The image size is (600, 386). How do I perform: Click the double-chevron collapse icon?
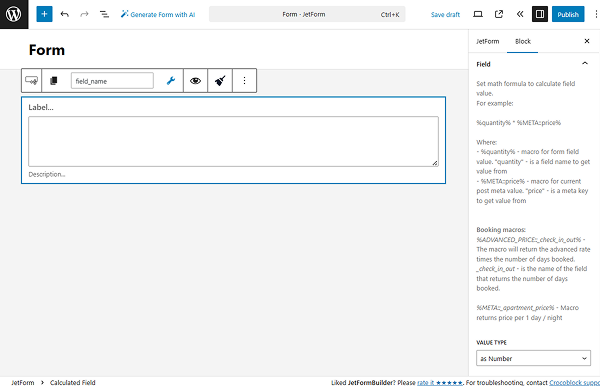(x=519, y=14)
